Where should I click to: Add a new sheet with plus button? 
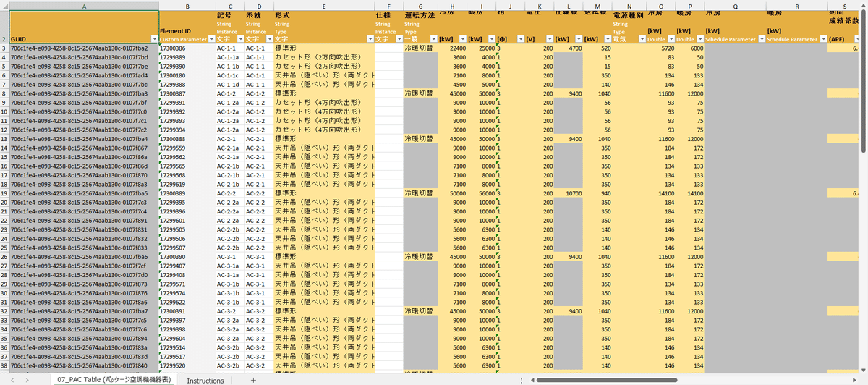[253, 379]
